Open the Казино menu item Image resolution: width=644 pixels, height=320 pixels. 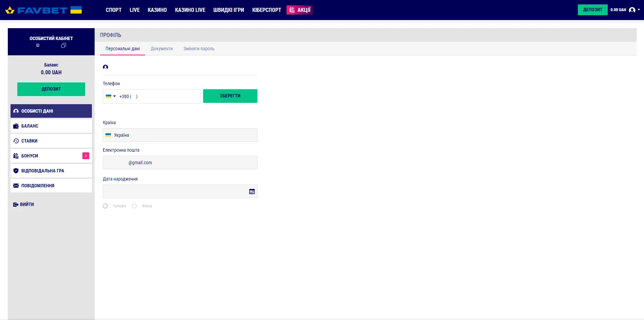[157, 10]
